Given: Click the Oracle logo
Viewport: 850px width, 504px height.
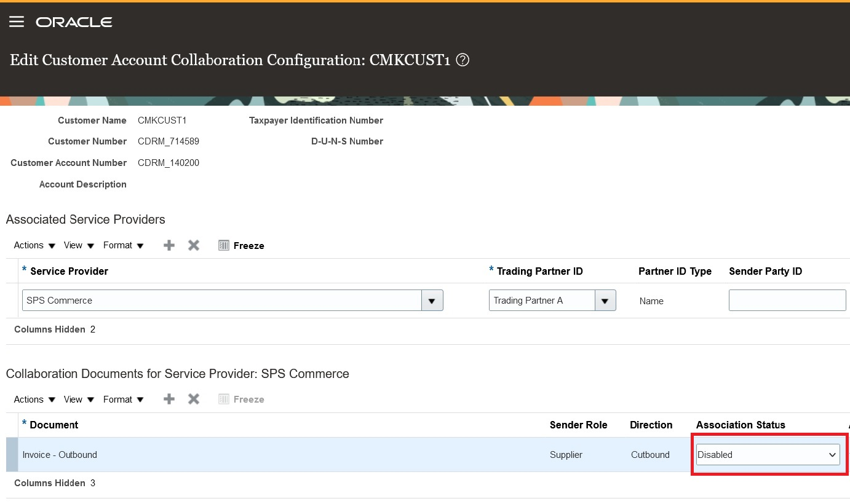Looking at the screenshot, I should (74, 22).
